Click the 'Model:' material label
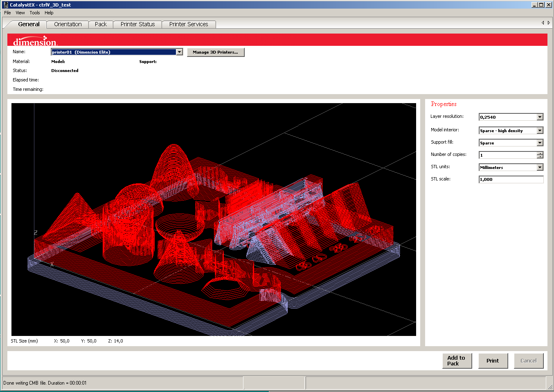The image size is (554, 392). pos(58,61)
